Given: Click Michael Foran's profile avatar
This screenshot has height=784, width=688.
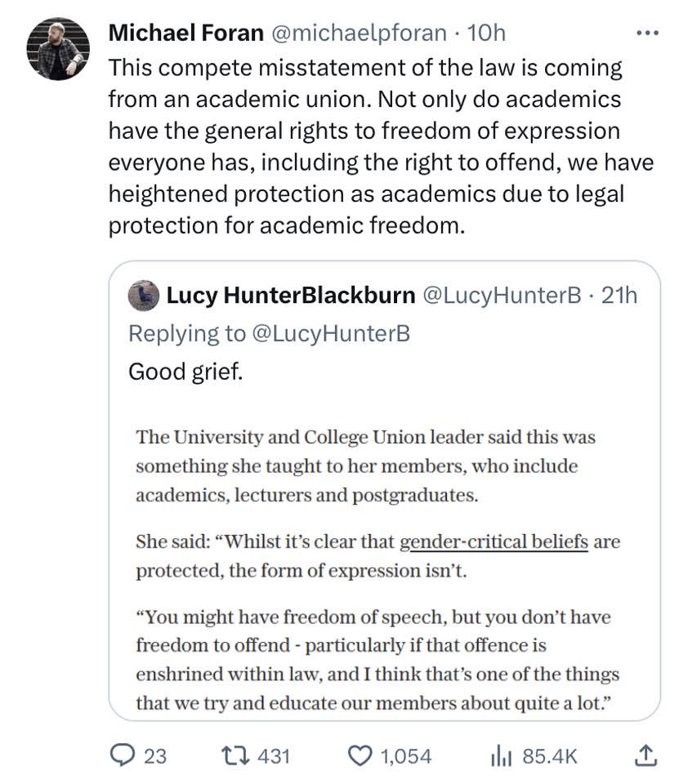Looking at the screenshot, I should (58, 48).
